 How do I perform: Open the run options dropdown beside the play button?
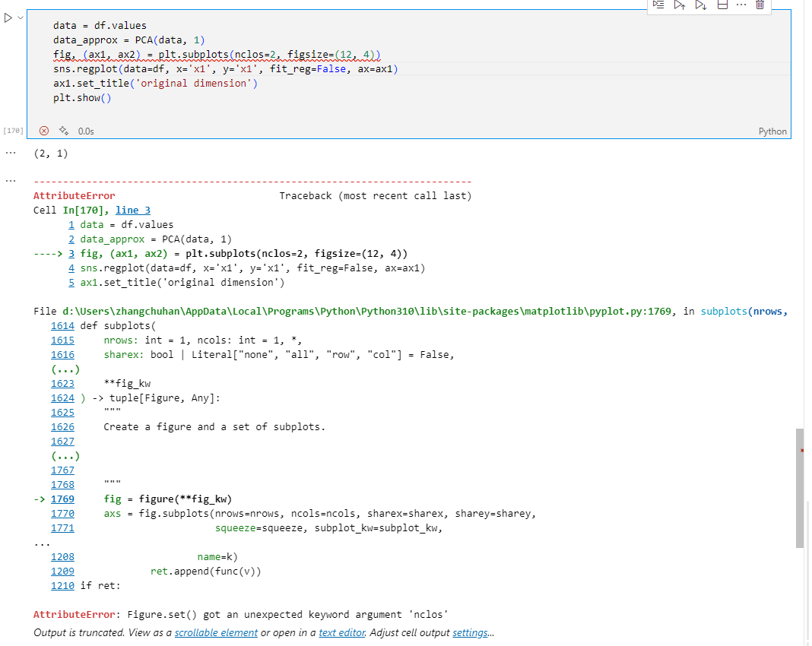21,17
